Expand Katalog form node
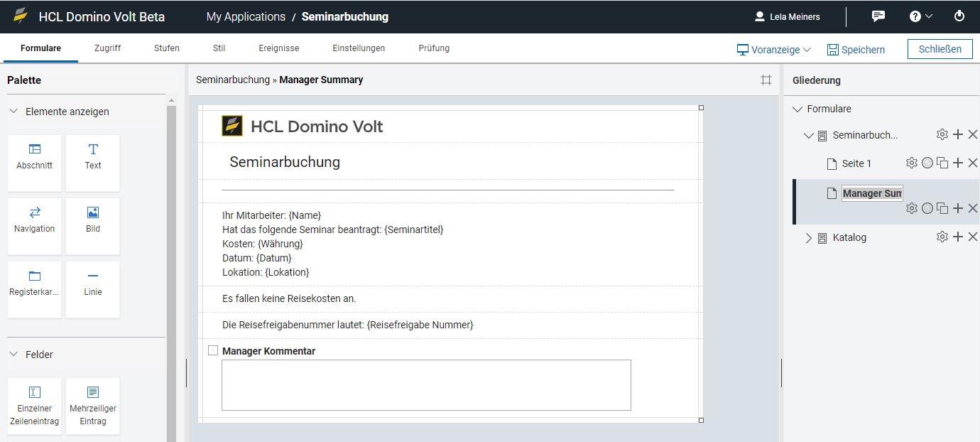This screenshot has height=442, width=980. click(809, 237)
